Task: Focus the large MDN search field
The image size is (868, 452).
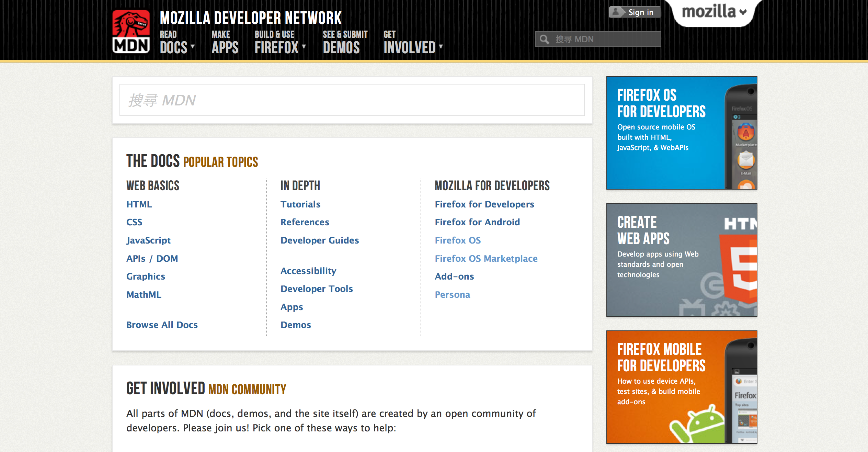Action: tap(352, 100)
